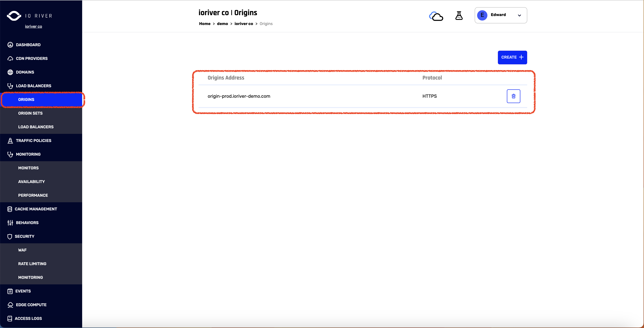The image size is (644, 328).
Task: Click the Traffic Policies cone icon
Action: (x=10, y=141)
